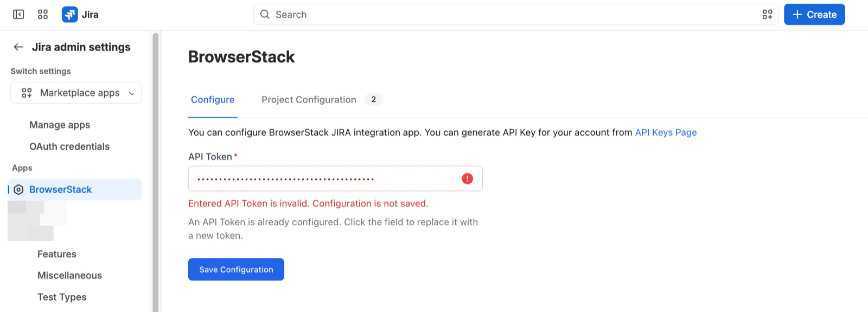Open the apps icon inside search bar
This screenshot has height=312, width=868.
[767, 15]
